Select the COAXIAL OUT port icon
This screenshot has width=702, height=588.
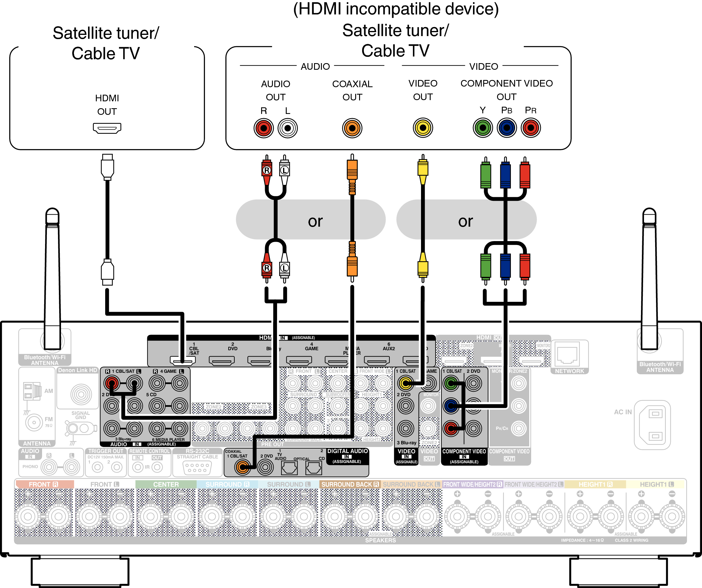pos(350,133)
